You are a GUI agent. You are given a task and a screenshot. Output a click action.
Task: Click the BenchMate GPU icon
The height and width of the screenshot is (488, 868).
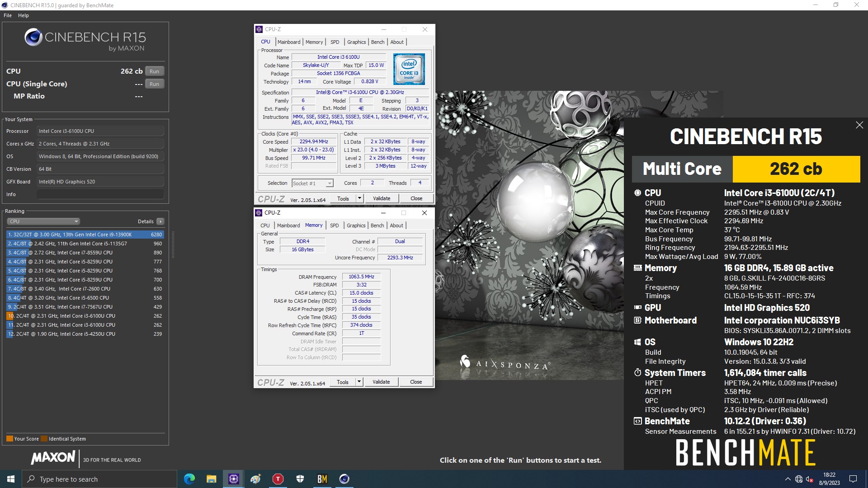tap(637, 308)
